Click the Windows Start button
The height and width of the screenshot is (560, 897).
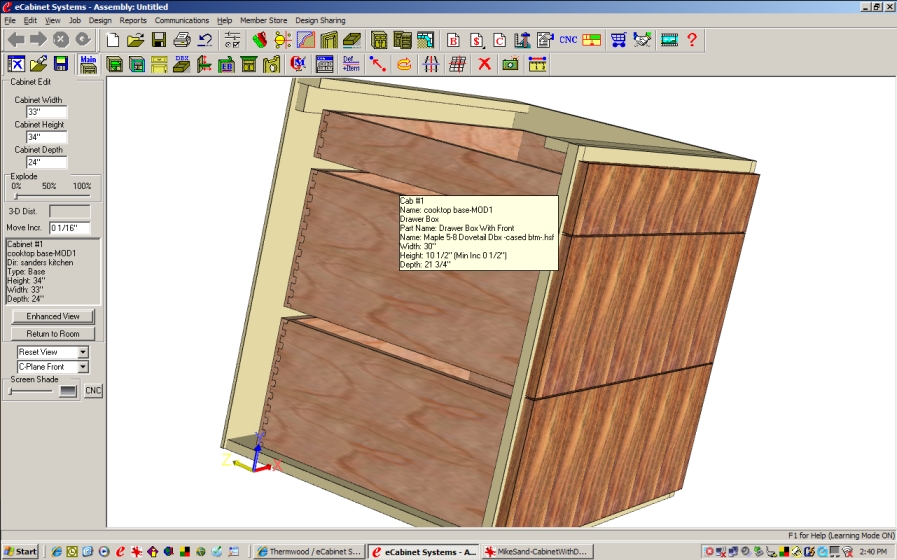pyautogui.click(x=21, y=551)
